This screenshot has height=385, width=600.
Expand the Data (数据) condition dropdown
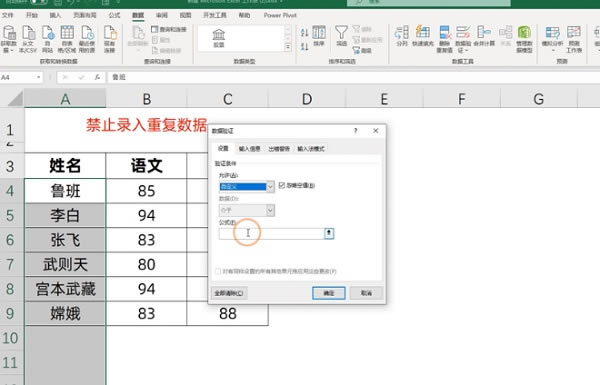(270, 210)
